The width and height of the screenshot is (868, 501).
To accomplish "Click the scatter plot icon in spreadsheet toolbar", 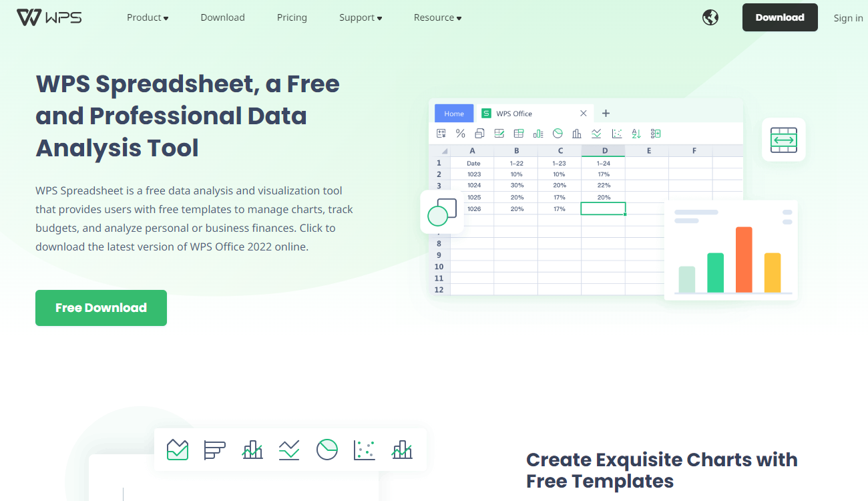I will click(616, 134).
